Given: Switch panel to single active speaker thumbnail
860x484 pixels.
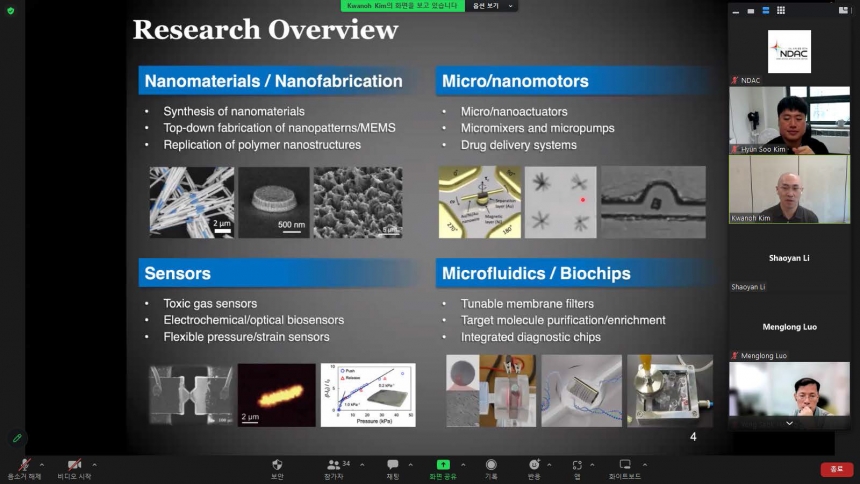Looking at the screenshot, I should click(750, 10).
